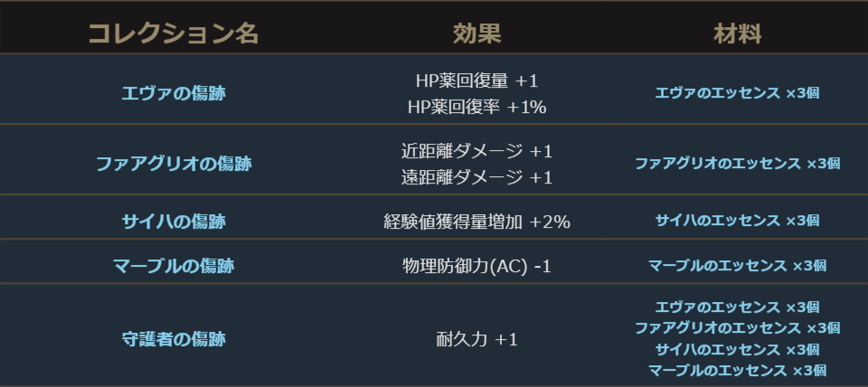Viewport: 868px width, 387px height.
Task: Click the 効果 column header
Action: (476, 34)
